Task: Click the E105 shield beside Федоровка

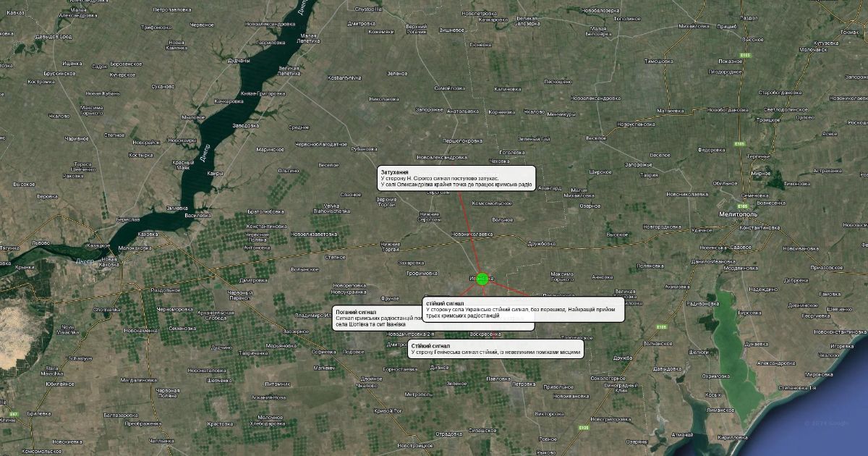Action: click(x=740, y=145)
